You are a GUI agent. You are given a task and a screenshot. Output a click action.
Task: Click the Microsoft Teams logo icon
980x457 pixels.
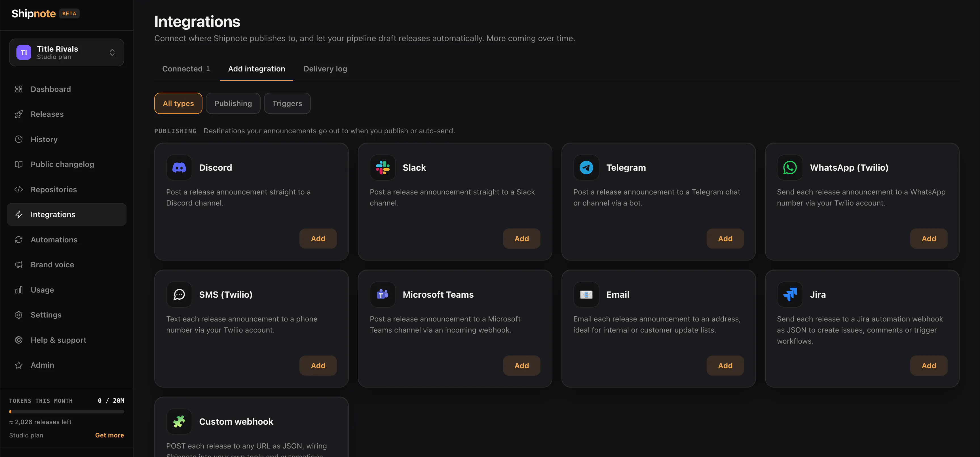383,294
